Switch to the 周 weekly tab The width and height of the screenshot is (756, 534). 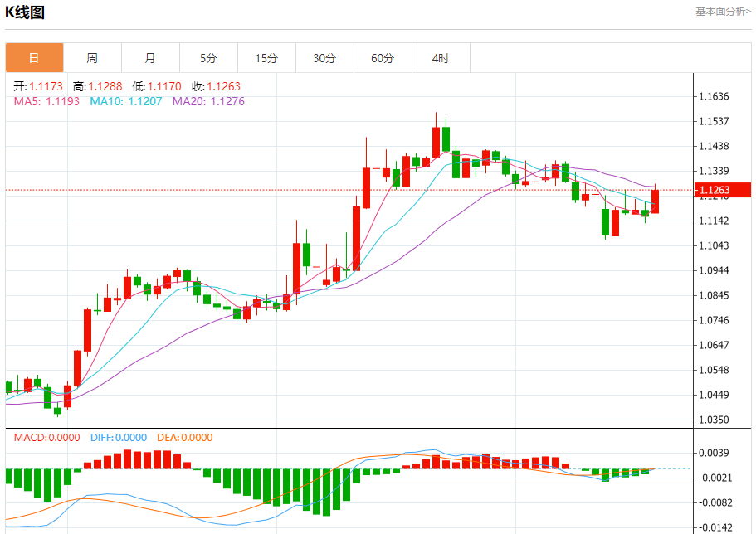pyautogui.click(x=92, y=58)
